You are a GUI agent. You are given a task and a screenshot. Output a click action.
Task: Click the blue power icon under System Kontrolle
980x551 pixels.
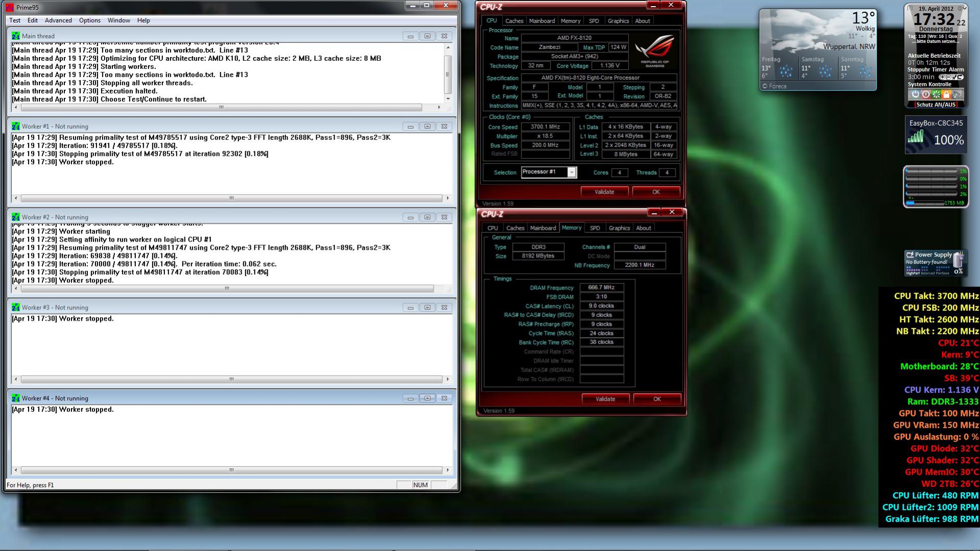915,94
